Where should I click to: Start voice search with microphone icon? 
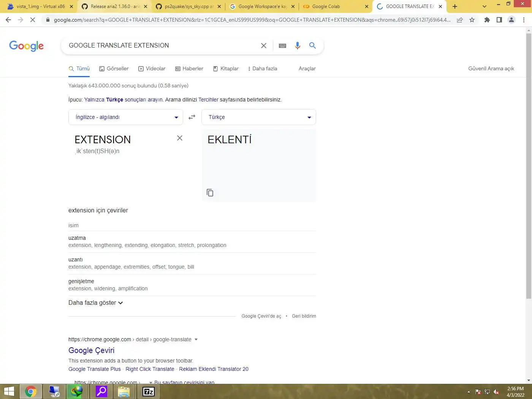tap(298, 46)
